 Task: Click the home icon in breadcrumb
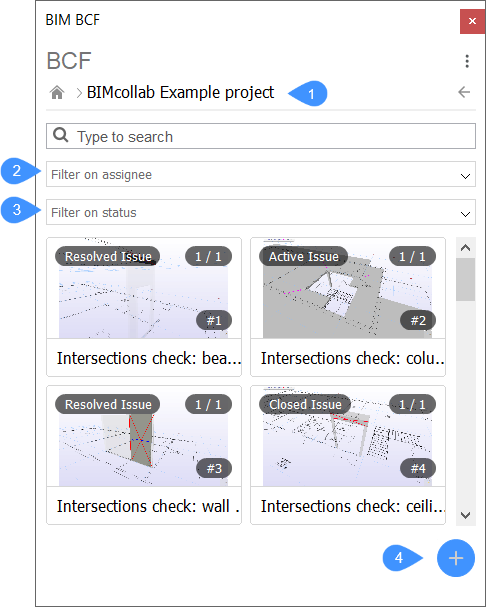(57, 93)
